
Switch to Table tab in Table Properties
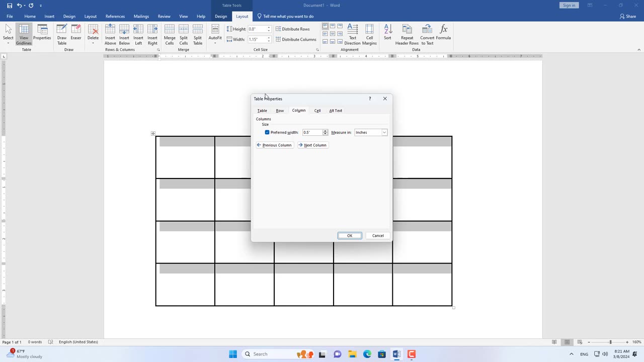pos(262,111)
